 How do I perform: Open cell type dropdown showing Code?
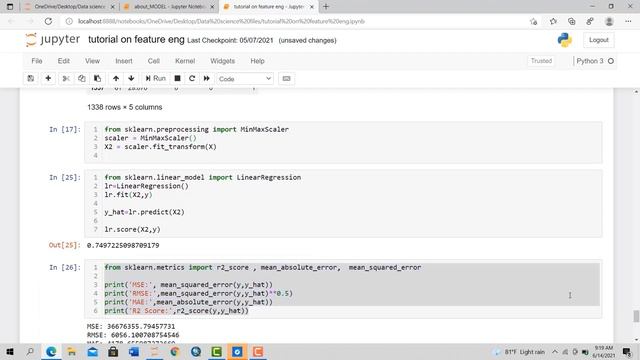tap(245, 79)
